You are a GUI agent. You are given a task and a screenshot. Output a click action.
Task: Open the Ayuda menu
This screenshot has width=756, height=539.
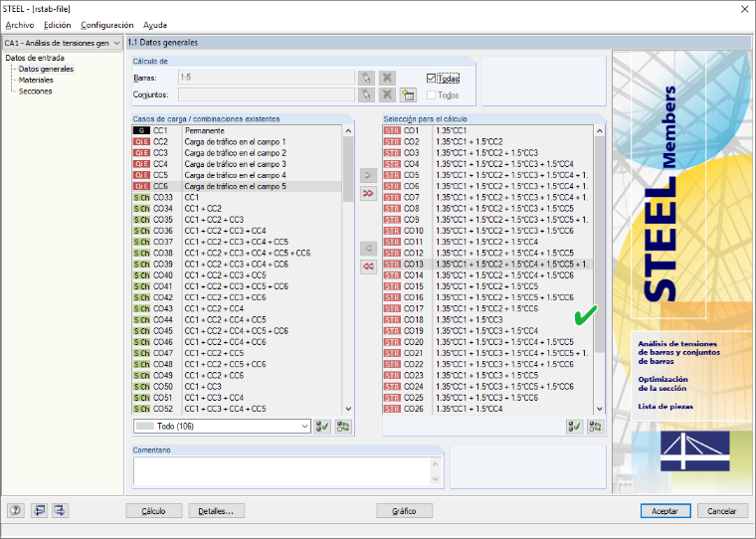click(x=155, y=25)
